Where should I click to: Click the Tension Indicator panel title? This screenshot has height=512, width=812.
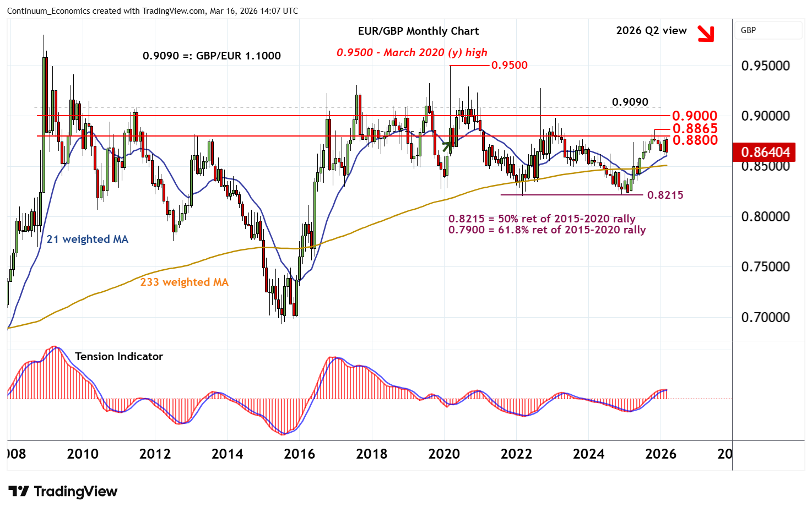pyautogui.click(x=119, y=356)
